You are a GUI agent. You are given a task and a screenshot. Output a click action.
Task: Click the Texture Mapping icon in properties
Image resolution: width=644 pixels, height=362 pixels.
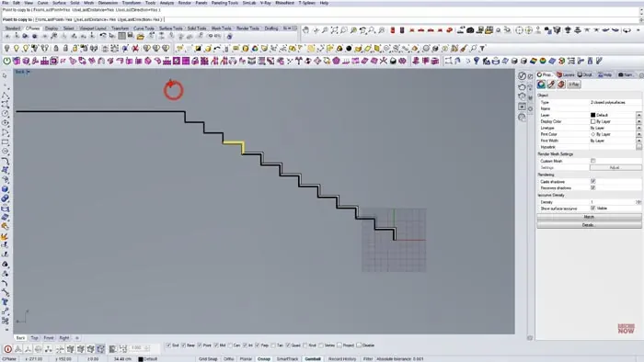561,85
